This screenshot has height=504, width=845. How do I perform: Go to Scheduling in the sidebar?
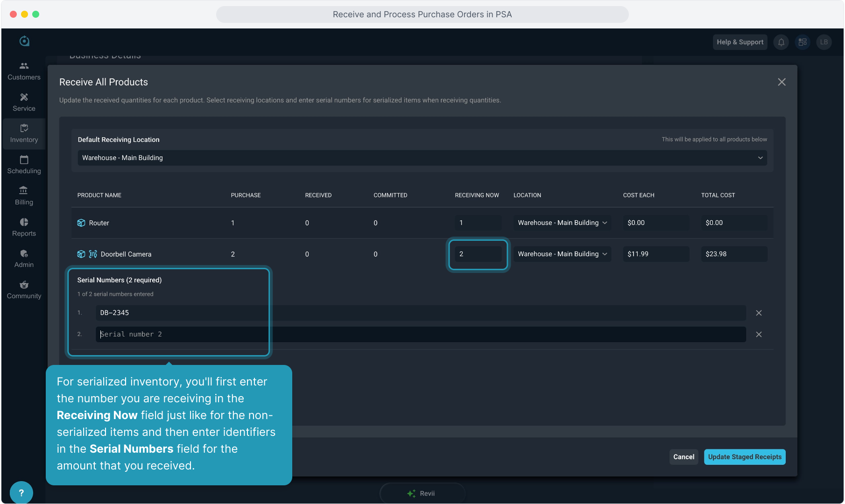point(24,165)
